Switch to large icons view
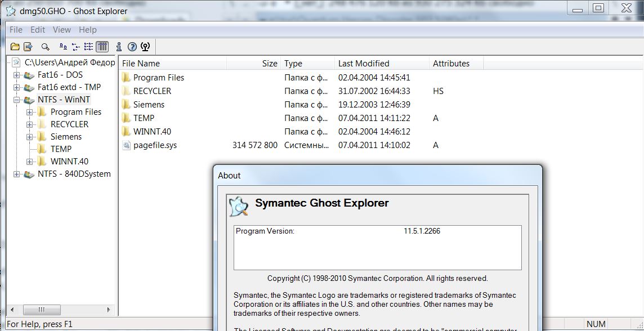Screen dimensions: 644x331 tap(63, 47)
